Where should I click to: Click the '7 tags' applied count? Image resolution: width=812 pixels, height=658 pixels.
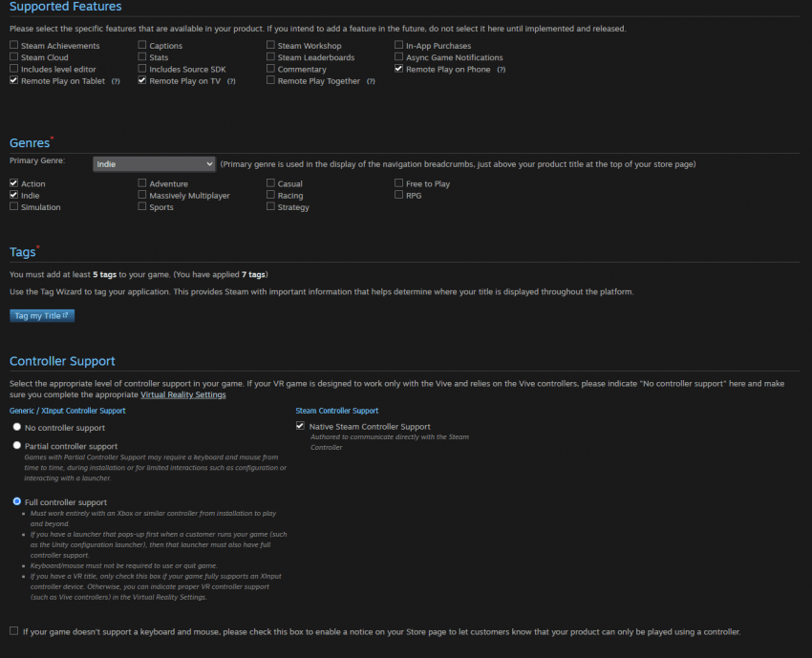pos(253,275)
